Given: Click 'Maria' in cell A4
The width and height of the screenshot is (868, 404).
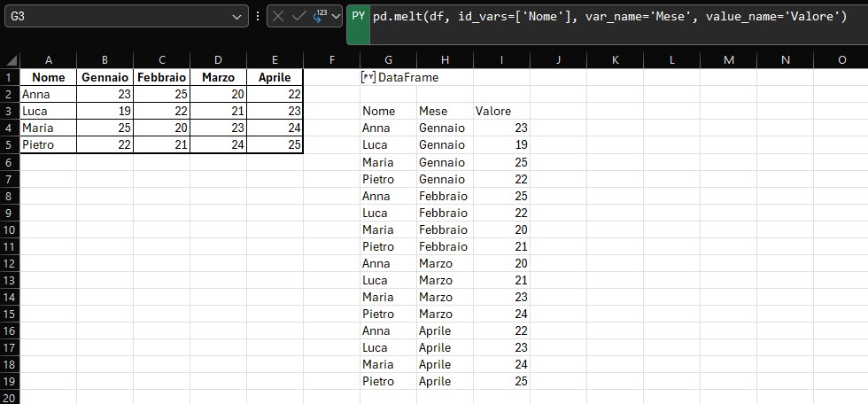Looking at the screenshot, I should [37, 128].
